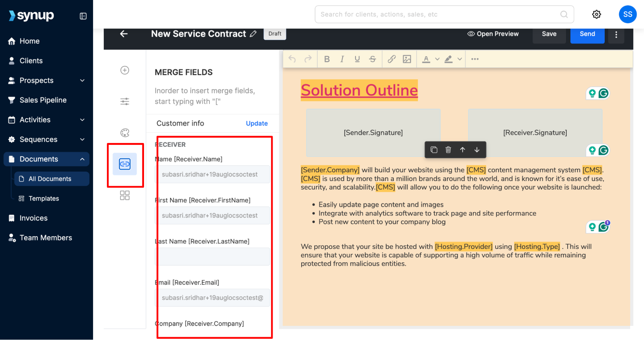This screenshot has width=644, height=340.
Task: Click the Receiver.Email input field
Action: click(x=213, y=298)
